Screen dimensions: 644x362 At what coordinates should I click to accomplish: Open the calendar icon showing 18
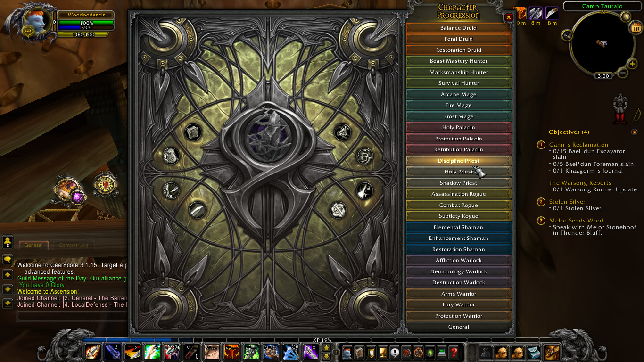[x=636, y=28]
